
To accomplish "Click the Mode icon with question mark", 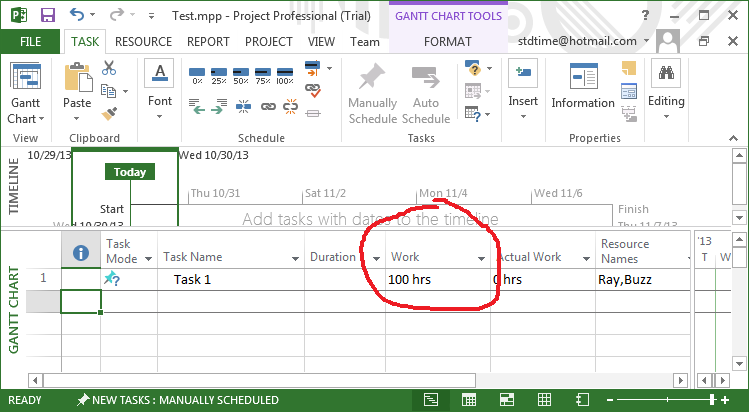I will tap(472, 114).
